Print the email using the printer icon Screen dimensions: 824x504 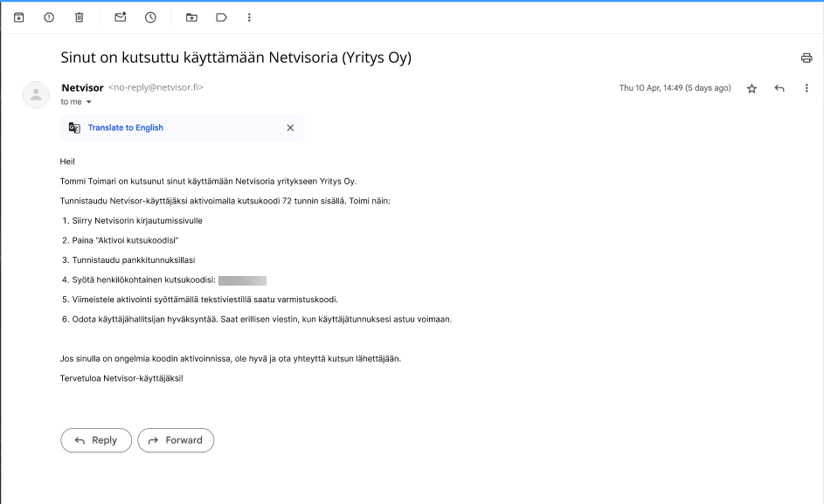(807, 58)
